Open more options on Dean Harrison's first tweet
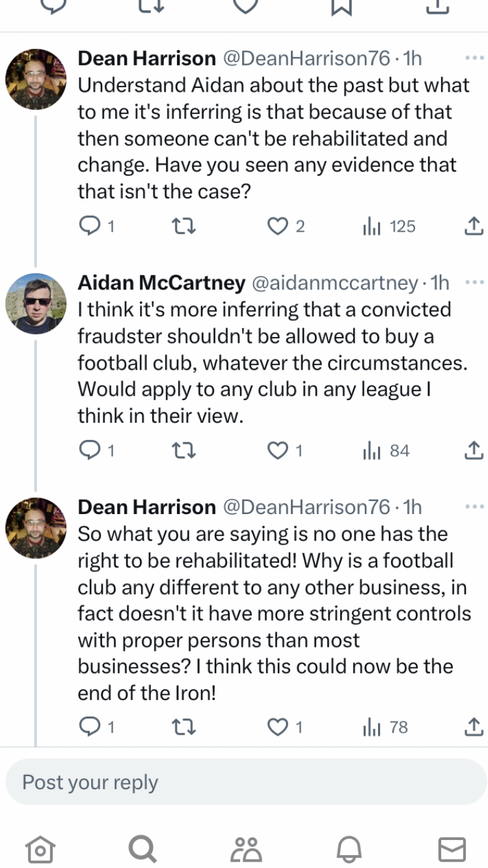 pos(475,59)
